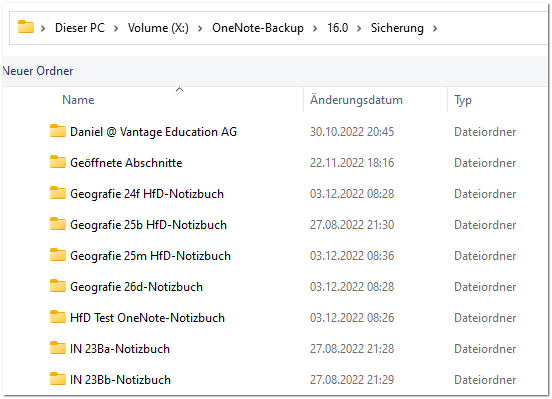This screenshot has width=552, height=399.
Task: Expand the chevron after OneNote-Backup
Action: [x=315, y=28]
